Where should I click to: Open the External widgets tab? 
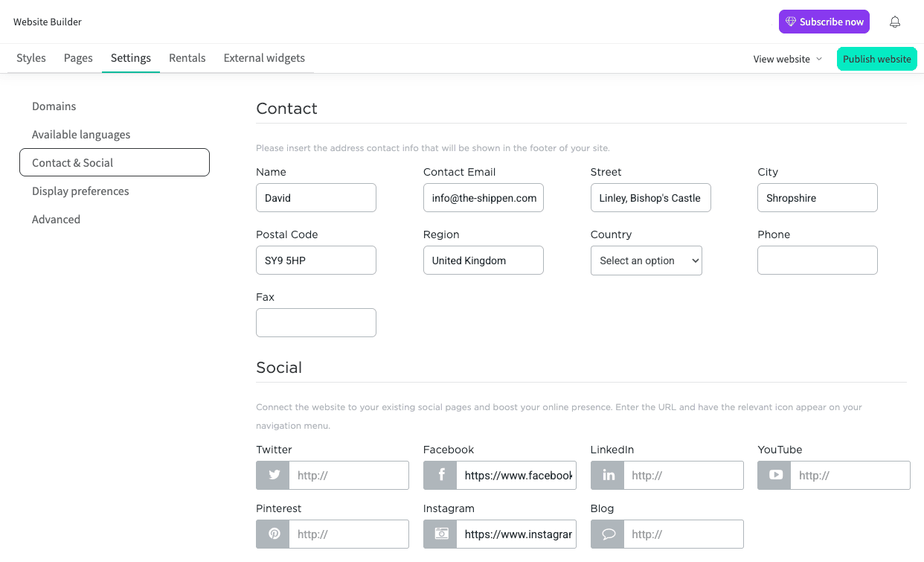click(x=263, y=57)
